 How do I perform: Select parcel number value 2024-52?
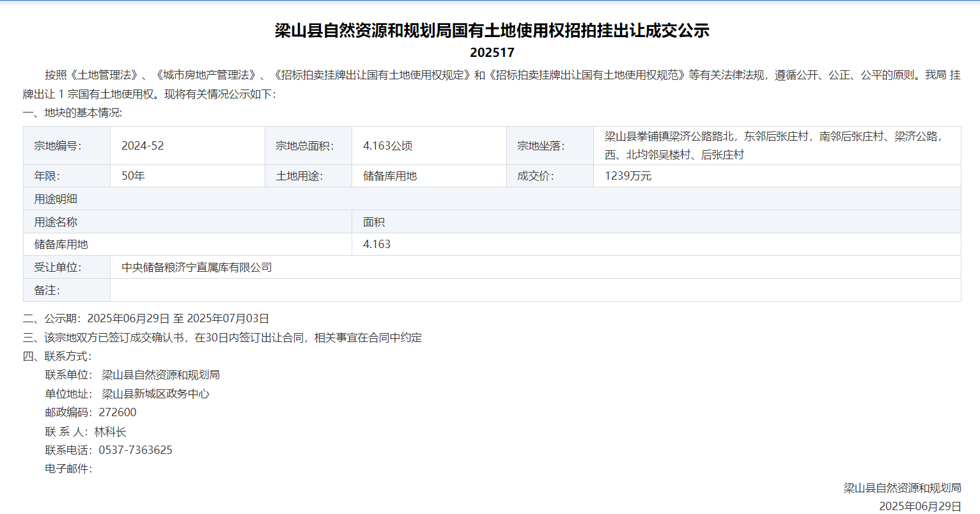point(143,146)
